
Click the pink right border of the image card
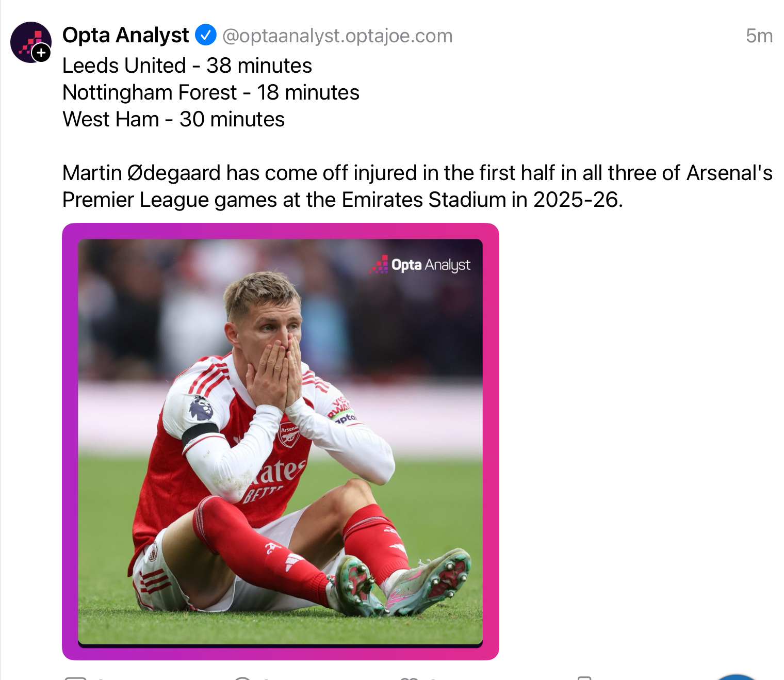point(491,441)
